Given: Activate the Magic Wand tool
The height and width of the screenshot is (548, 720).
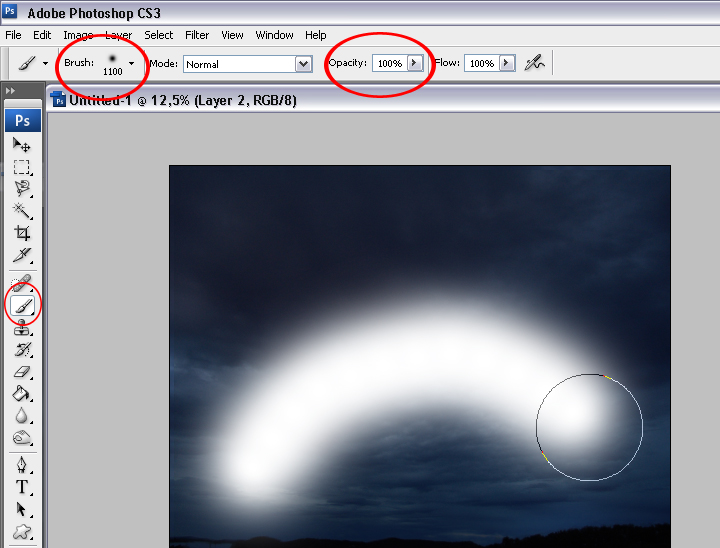Looking at the screenshot, I should (x=21, y=210).
